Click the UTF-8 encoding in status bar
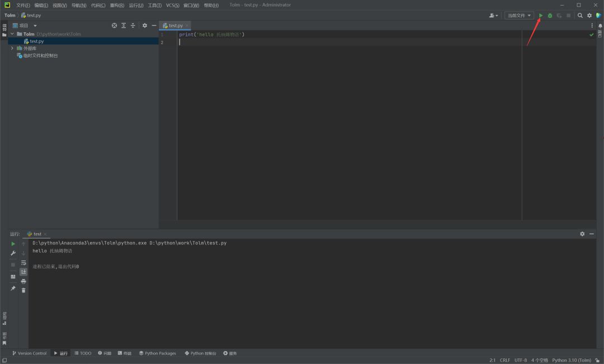This screenshot has width=604, height=364. (x=521, y=360)
